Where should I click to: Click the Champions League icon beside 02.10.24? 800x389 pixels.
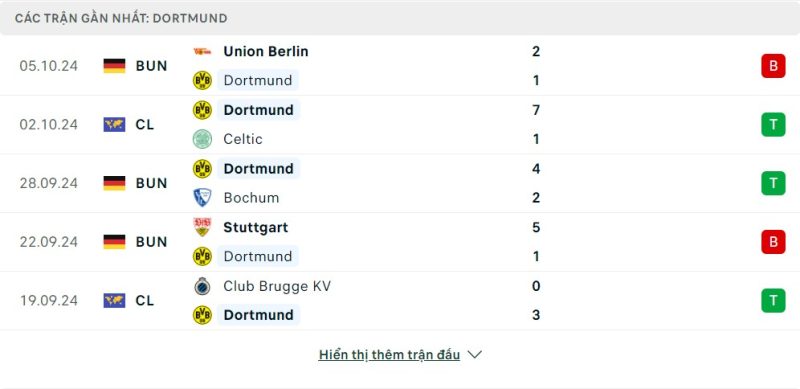coord(114,125)
